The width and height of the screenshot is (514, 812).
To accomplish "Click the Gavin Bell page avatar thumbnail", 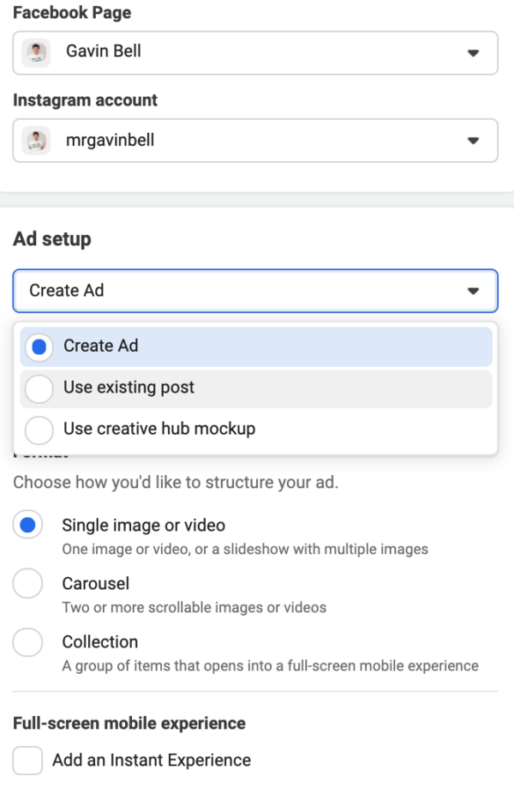I will click(x=36, y=53).
